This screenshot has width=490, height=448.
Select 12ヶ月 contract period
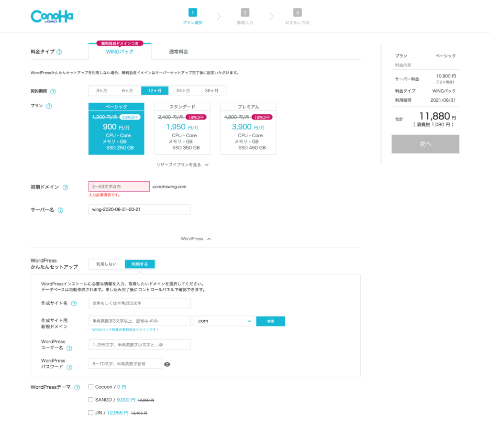155,90
